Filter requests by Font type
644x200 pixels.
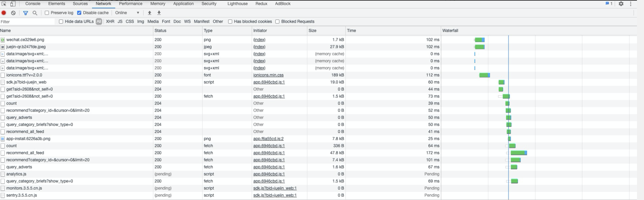click(166, 21)
